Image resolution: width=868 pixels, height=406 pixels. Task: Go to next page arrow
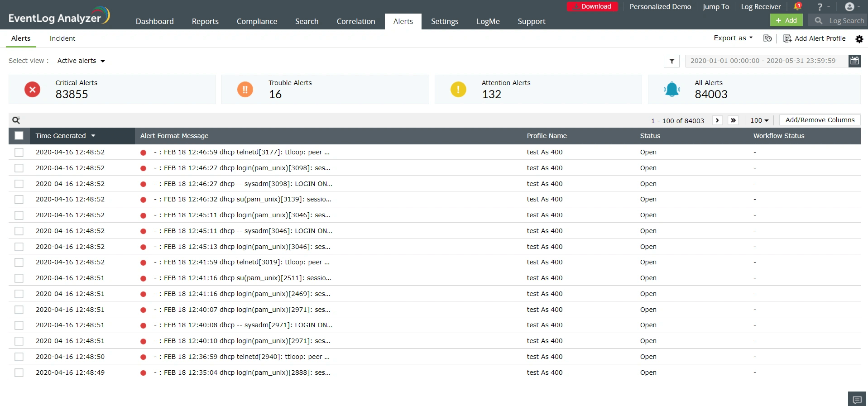pos(717,120)
